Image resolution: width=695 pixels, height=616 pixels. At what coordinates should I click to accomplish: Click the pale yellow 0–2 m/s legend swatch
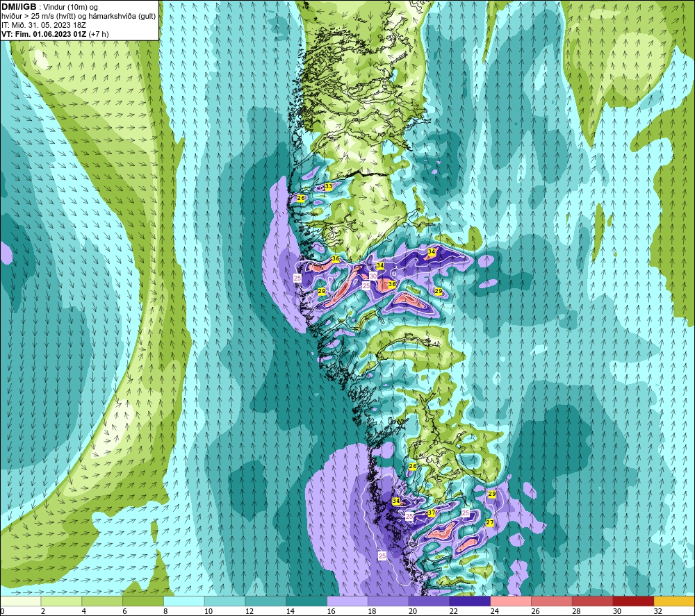20,601
